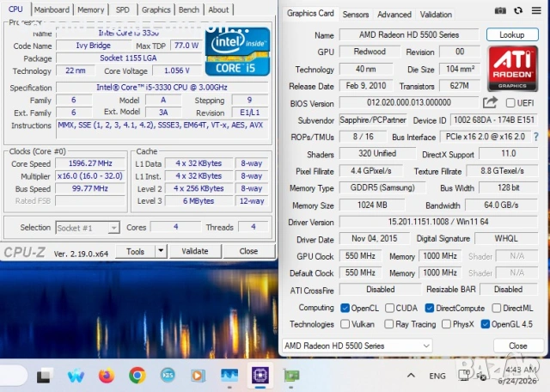550x392 pixels.
Task: Click the Device ID value 1002 68DA
Action: 494,120
